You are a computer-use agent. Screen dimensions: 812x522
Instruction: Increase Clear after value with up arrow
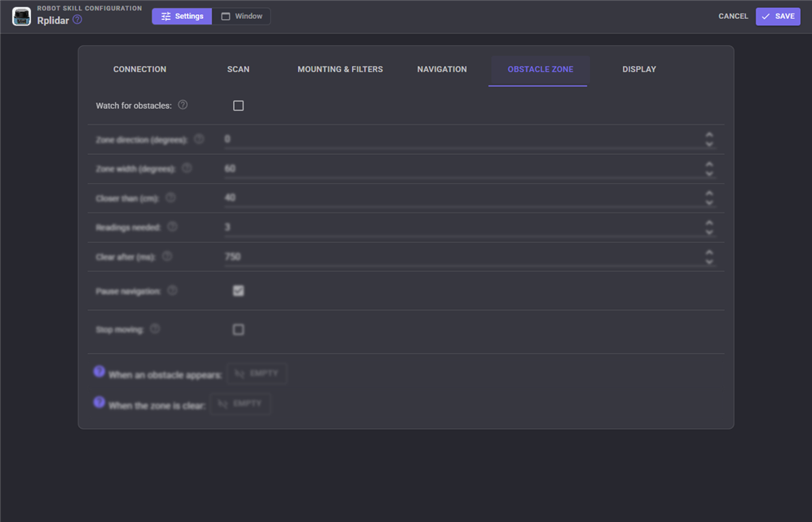[x=709, y=252]
